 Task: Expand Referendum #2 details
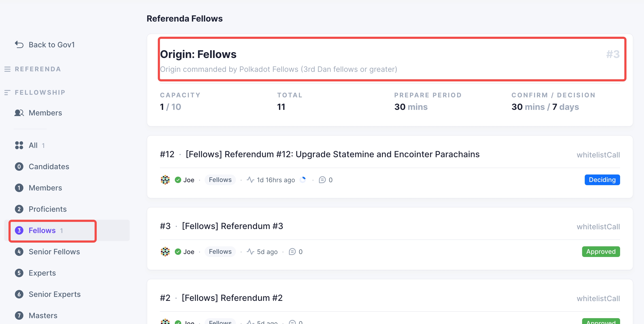[232, 298]
